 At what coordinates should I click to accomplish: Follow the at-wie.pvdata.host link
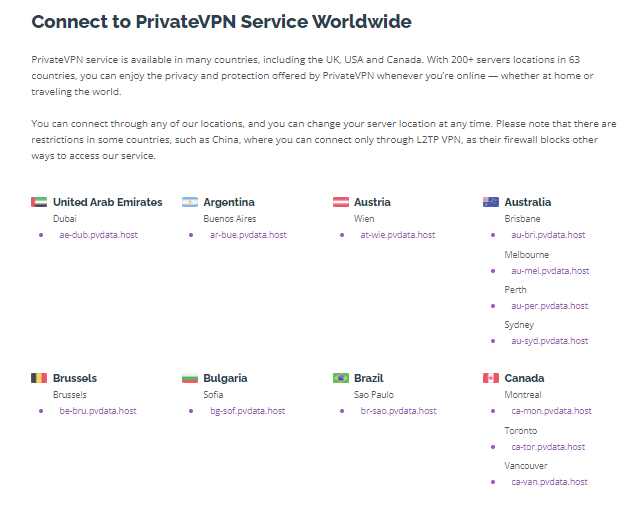coord(398,235)
